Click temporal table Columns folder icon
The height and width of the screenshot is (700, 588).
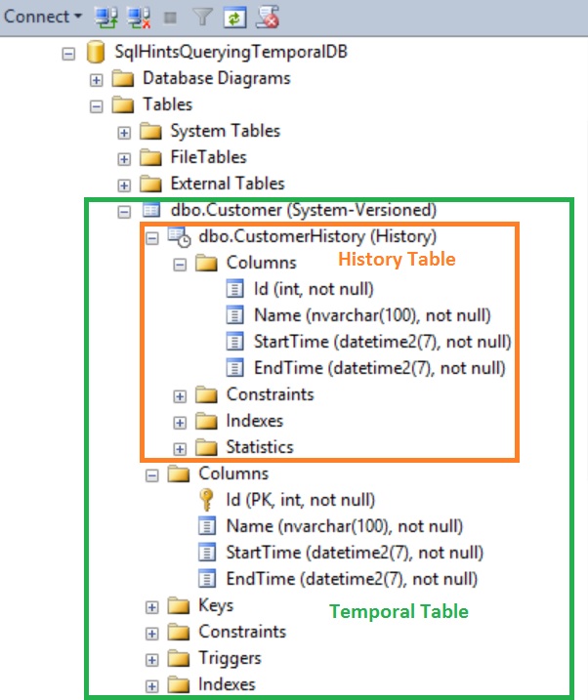point(179,474)
